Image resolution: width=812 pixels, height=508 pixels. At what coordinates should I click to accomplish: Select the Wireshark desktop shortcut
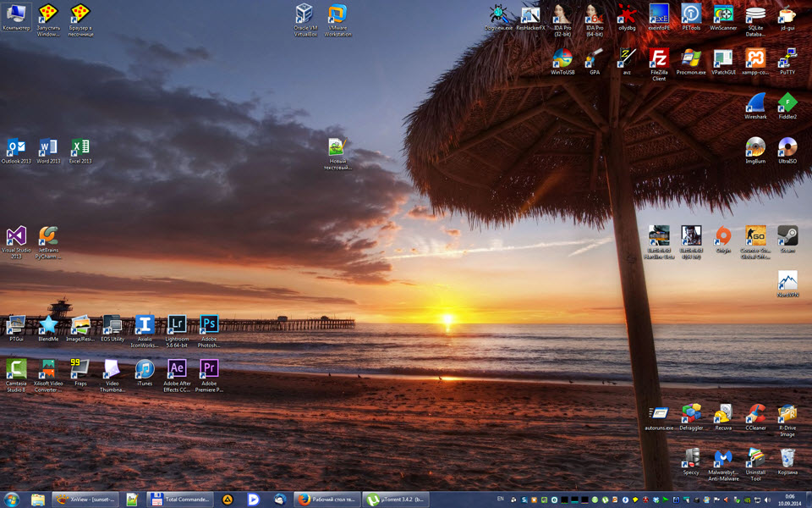click(755, 107)
